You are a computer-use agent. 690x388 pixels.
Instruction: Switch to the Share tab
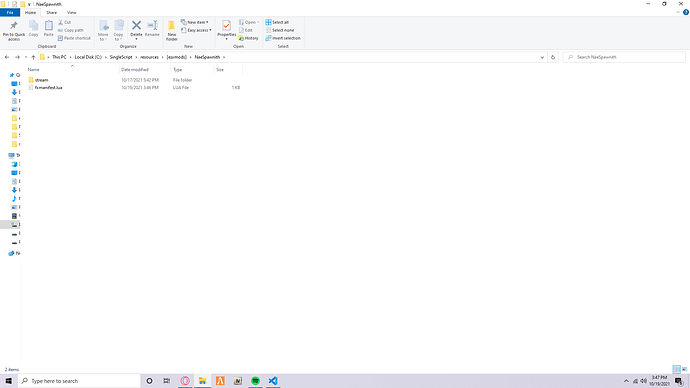(51, 12)
